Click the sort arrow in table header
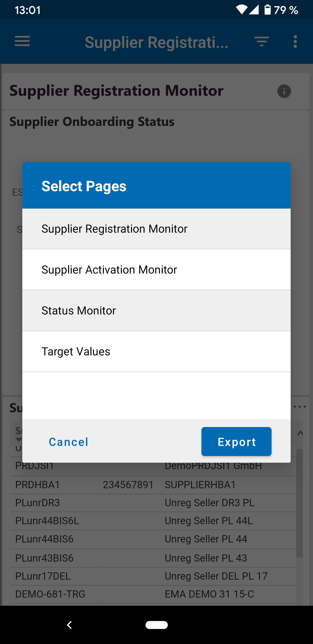The image size is (313, 644). pos(19,440)
